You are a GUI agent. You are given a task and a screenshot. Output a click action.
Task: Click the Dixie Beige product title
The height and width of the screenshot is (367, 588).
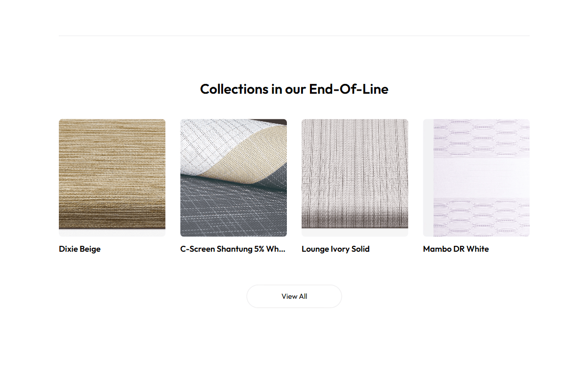[79, 249]
